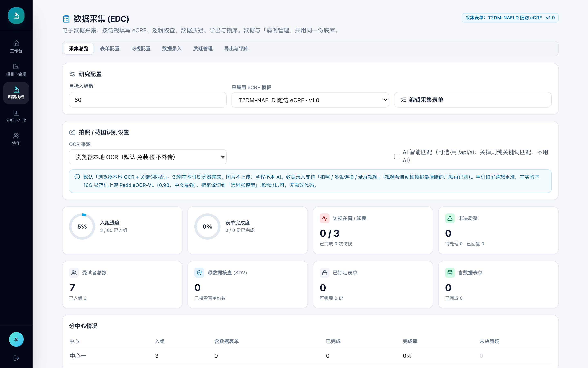Click the 采集表单 T2DM-NAFLD badge at top right
The width and height of the screenshot is (588, 368).
[510, 18]
